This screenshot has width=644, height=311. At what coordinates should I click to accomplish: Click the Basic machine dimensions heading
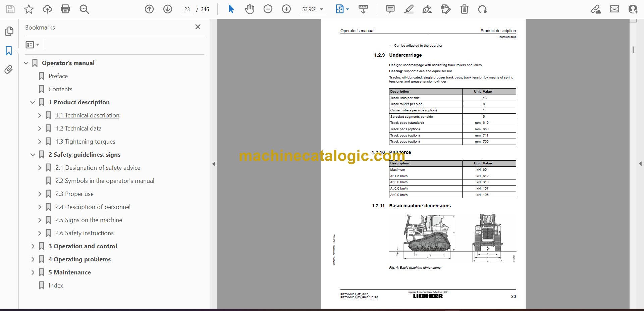tap(420, 206)
